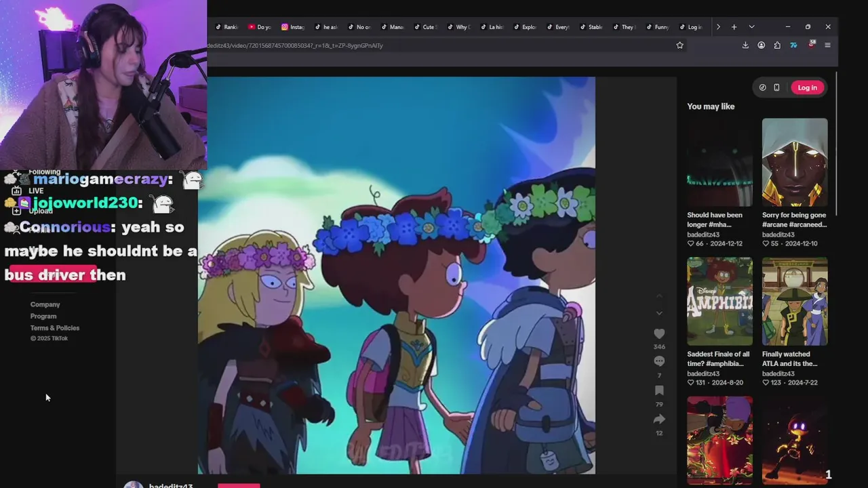Image resolution: width=868 pixels, height=488 pixels.
Task: Go to next video with down chevron
Action: coord(659,313)
